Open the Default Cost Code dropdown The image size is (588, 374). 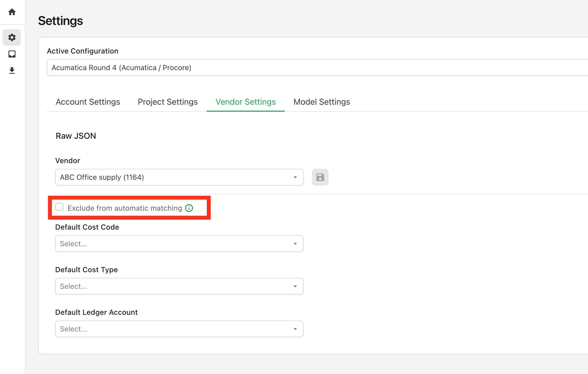click(179, 244)
